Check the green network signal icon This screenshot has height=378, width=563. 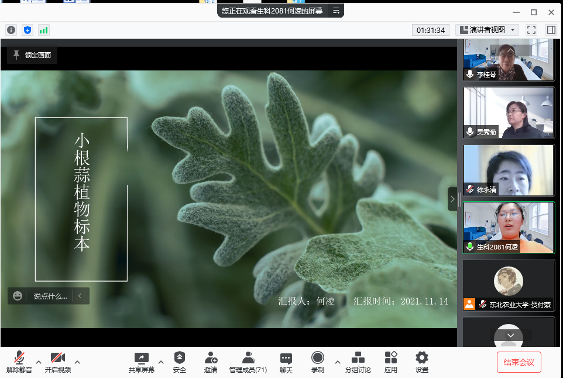tap(44, 30)
